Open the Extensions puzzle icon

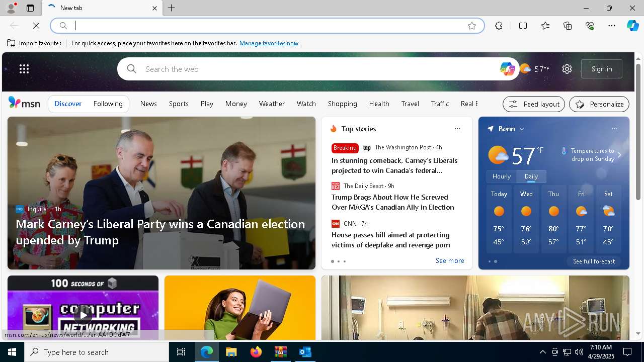[499, 26]
